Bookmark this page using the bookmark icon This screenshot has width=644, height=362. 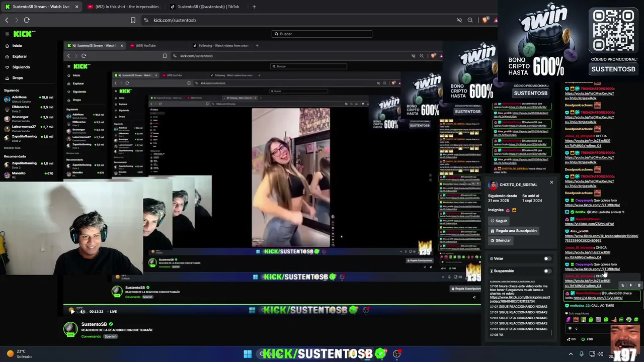(x=133, y=20)
